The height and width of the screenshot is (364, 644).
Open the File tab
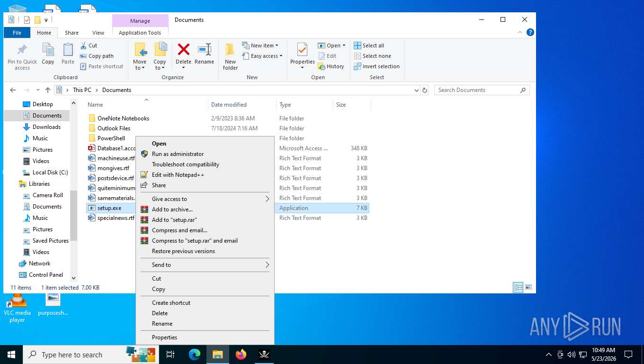pyautogui.click(x=17, y=33)
